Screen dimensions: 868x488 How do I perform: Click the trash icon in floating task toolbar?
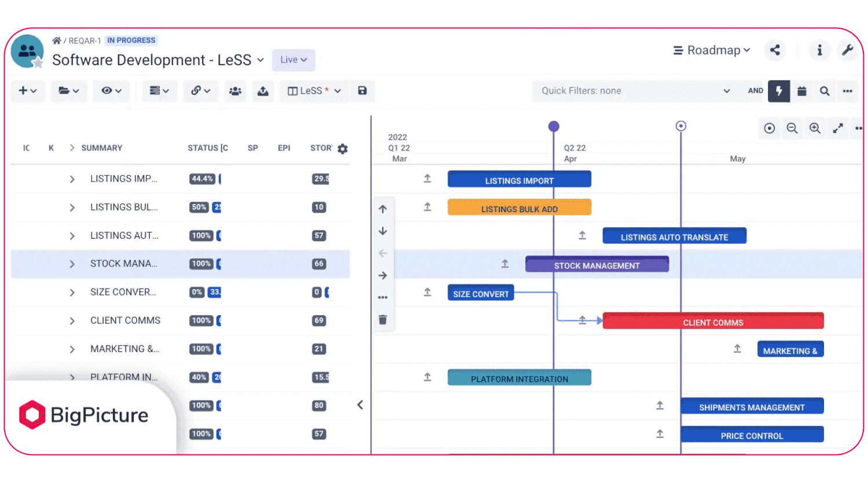382,319
